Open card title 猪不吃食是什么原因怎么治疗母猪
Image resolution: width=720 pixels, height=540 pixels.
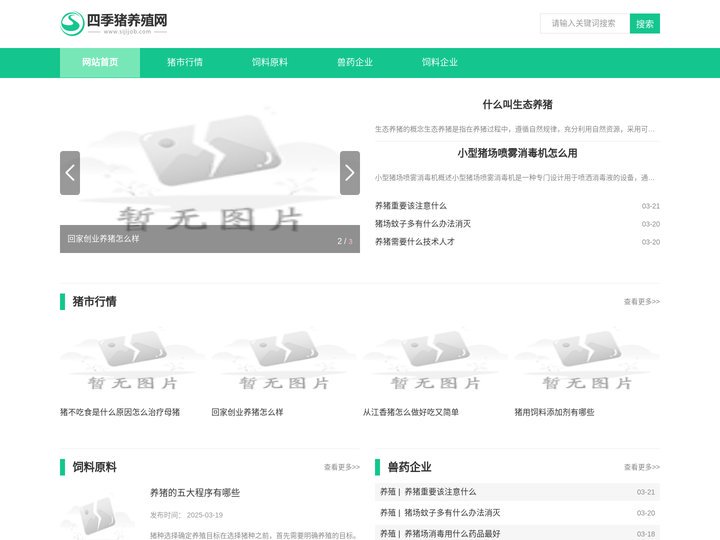click(120, 412)
